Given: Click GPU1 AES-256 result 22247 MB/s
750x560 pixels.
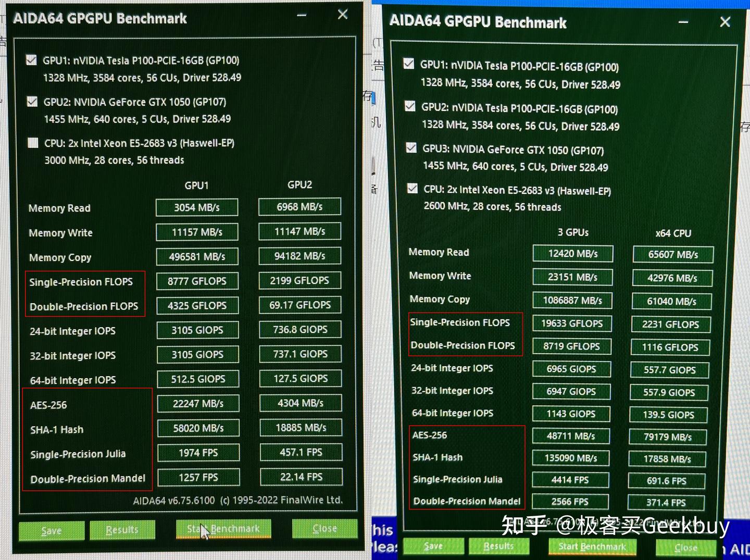Looking at the screenshot, I should tap(198, 404).
